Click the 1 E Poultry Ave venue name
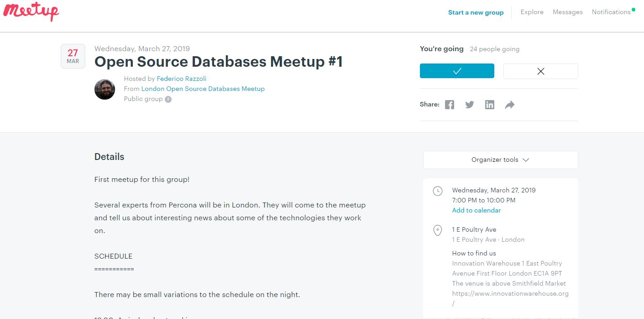The height and width of the screenshot is (319, 644). (474, 229)
